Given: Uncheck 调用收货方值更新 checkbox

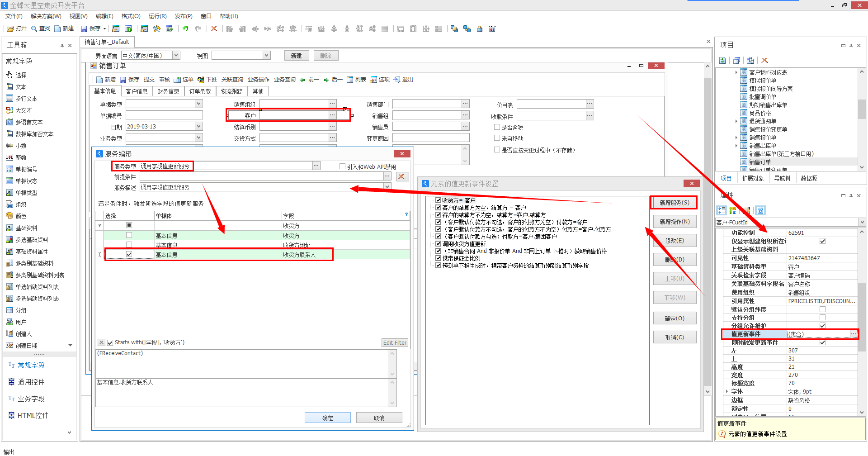Looking at the screenshot, I should [x=438, y=243].
